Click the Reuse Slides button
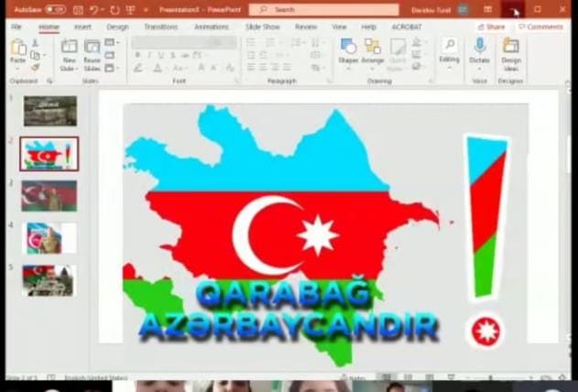The image size is (578, 392). pos(92,55)
